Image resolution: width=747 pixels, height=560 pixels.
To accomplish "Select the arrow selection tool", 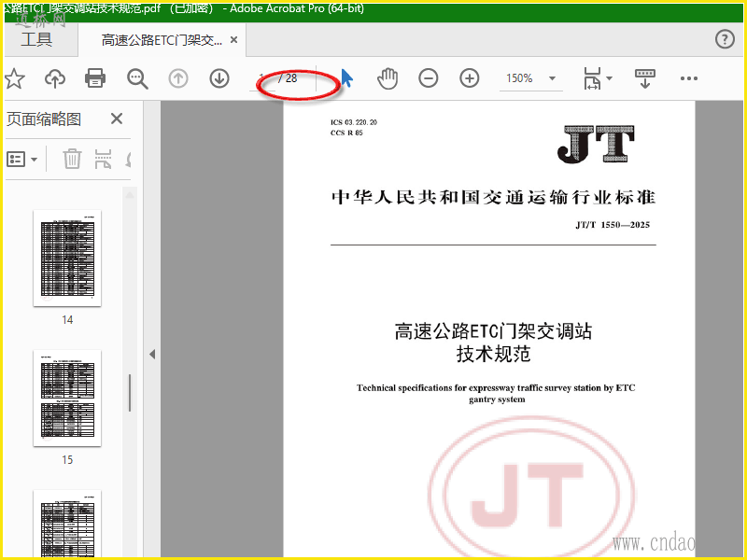I will click(x=346, y=78).
